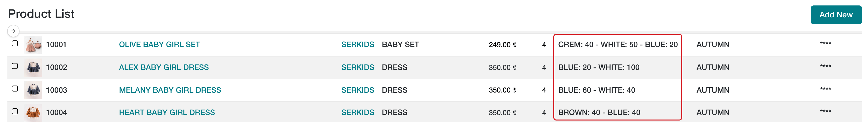This screenshot has height=122, width=868.
Task: Enable the checkbox for product 10004
Action: (x=15, y=111)
